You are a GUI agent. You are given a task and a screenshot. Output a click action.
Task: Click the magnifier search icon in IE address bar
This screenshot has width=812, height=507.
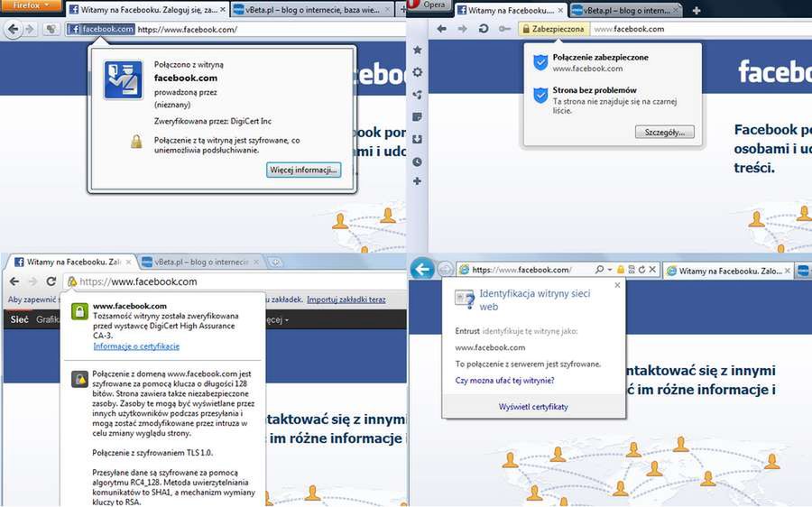click(x=600, y=270)
